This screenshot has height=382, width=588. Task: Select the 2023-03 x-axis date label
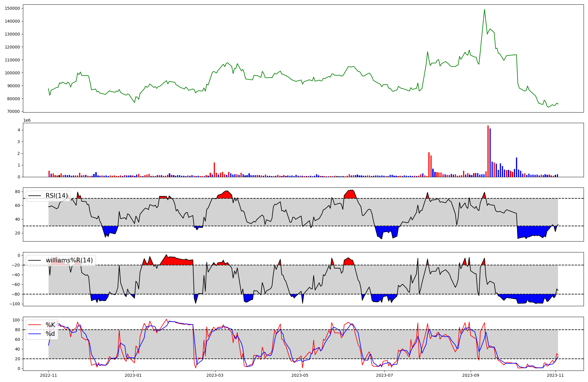tap(215, 375)
